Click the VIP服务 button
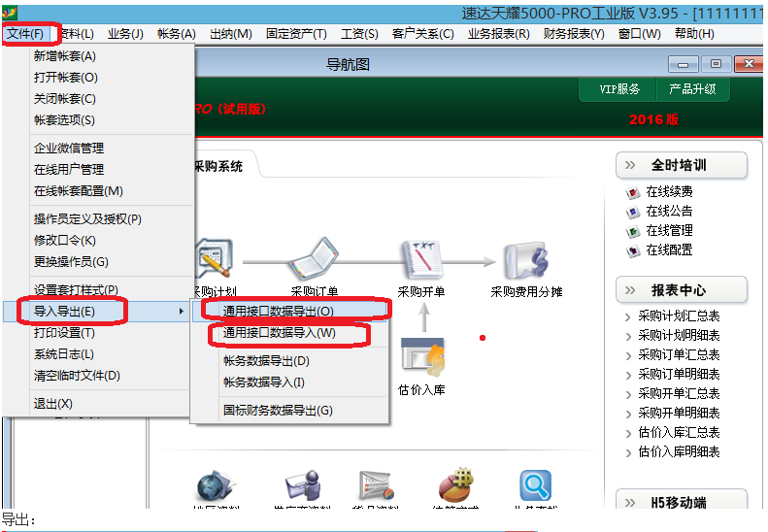This screenshot has height=532, width=768. (x=619, y=89)
